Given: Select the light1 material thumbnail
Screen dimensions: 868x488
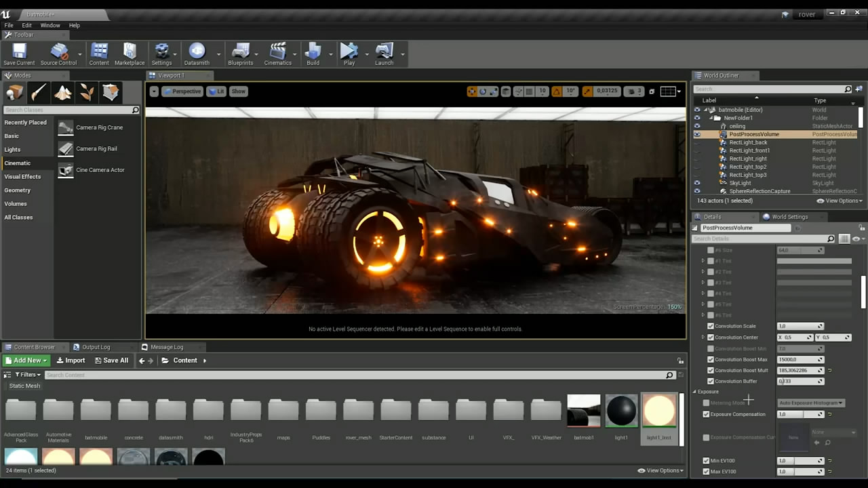Looking at the screenshot, I should 621,411.
